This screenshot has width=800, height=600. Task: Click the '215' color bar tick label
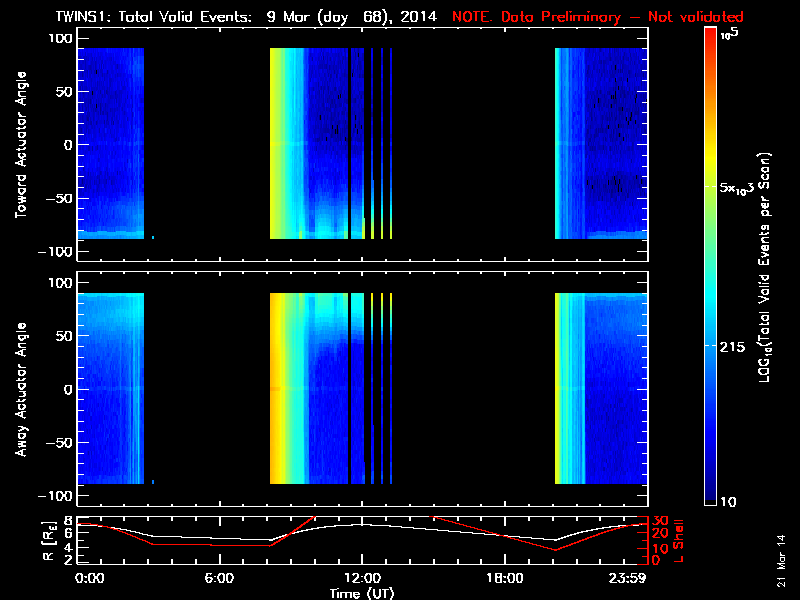(x=735, y=346)
